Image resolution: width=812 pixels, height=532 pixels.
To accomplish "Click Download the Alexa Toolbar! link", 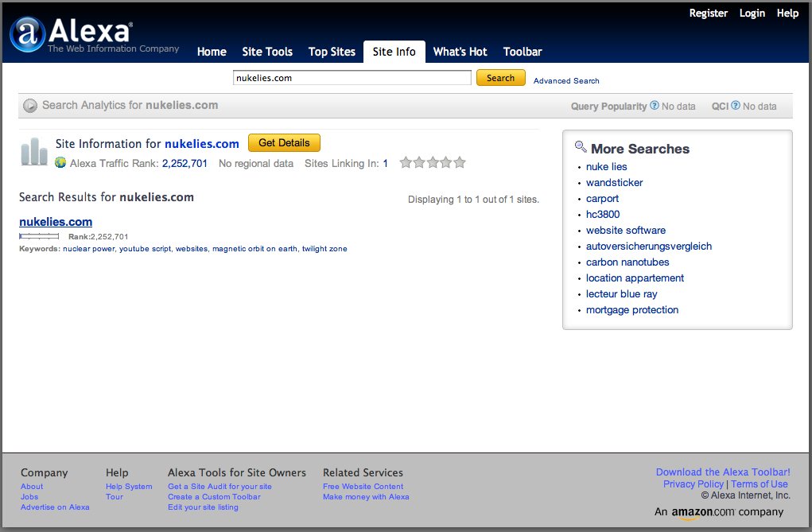I will tap(723, 472).
